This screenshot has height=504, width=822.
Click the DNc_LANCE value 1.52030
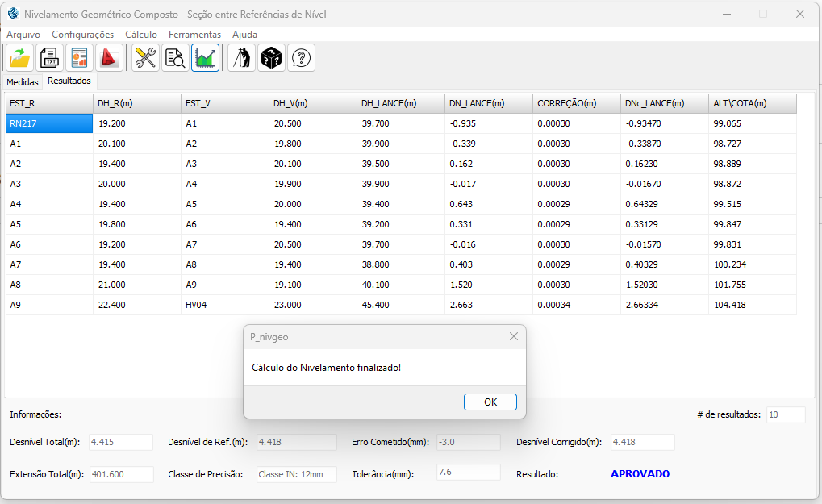[x=665, y=285]
